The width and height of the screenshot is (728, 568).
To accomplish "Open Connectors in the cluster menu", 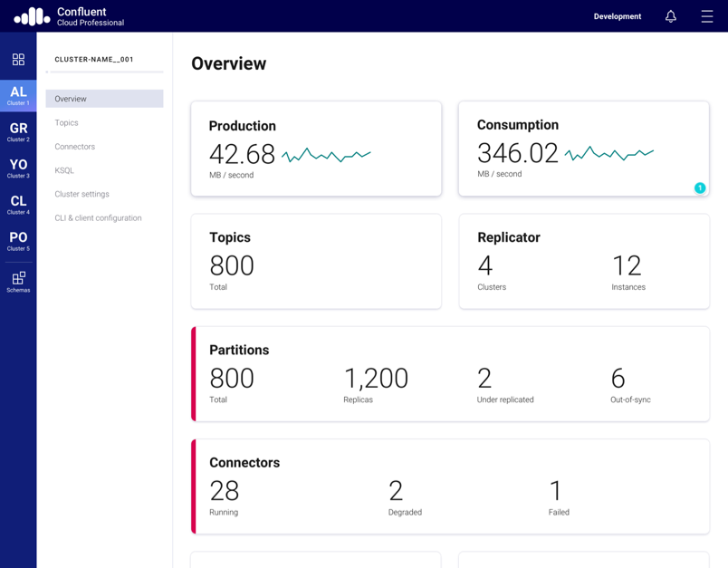I will pos(74,147).
